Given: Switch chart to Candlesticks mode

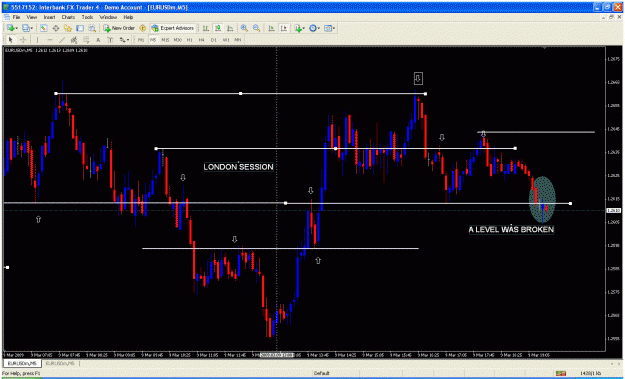Looking at the screenshot, I should click(218, 28).
